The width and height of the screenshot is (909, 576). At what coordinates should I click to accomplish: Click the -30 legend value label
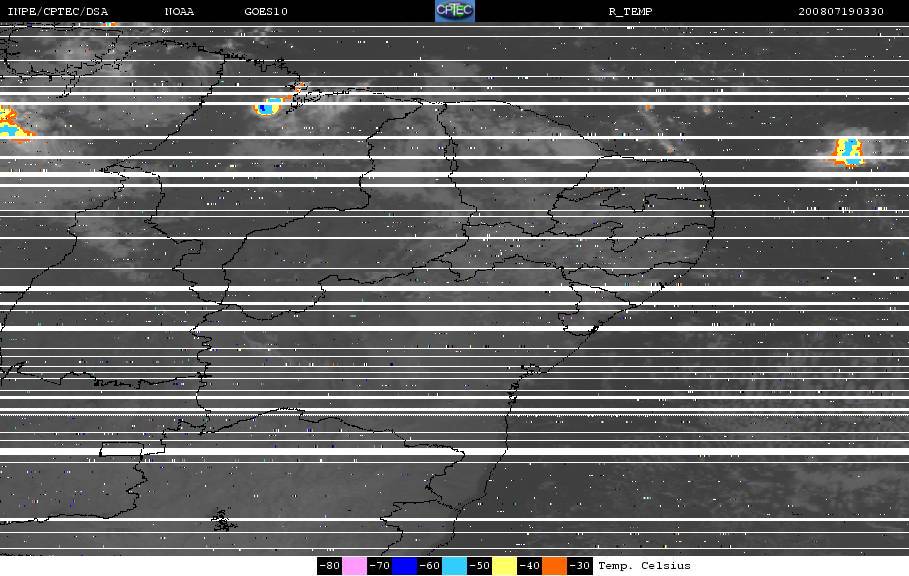(x=579, y=566)
